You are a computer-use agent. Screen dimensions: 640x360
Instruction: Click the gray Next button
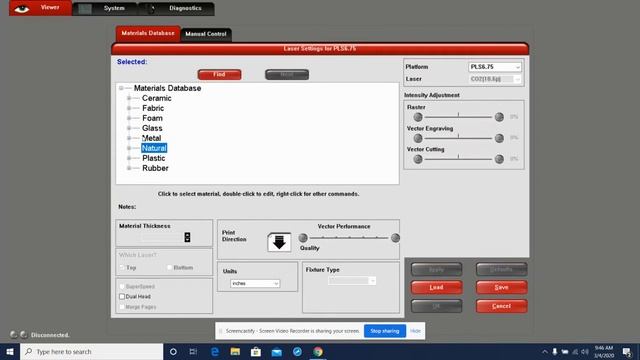point(287,75)
